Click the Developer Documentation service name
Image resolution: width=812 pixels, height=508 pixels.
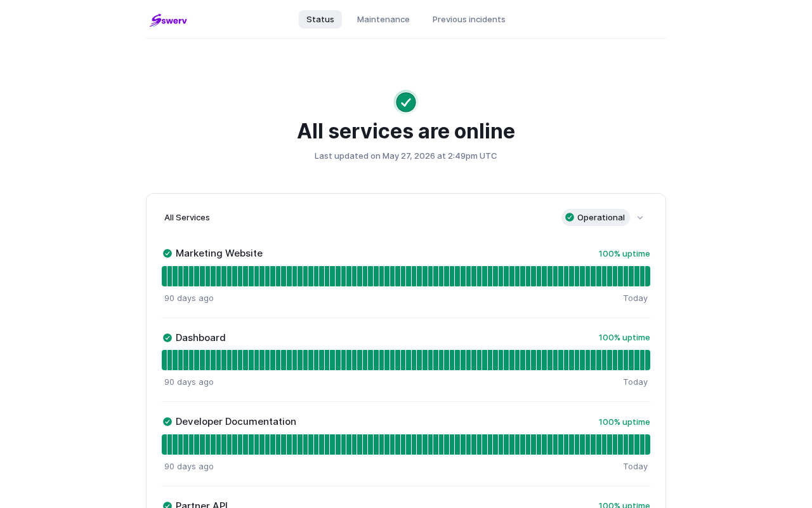(x=236, y=422)
